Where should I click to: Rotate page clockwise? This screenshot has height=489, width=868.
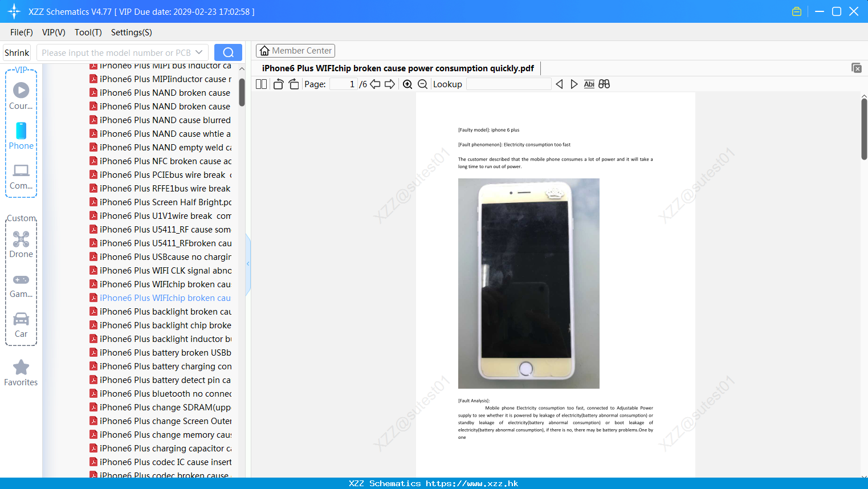[x=294, y=84]
